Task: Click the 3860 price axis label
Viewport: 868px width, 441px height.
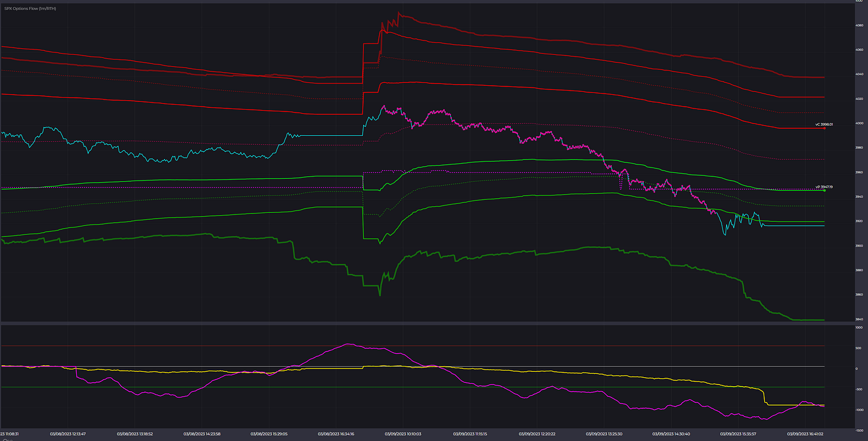Action: point(858,295)
